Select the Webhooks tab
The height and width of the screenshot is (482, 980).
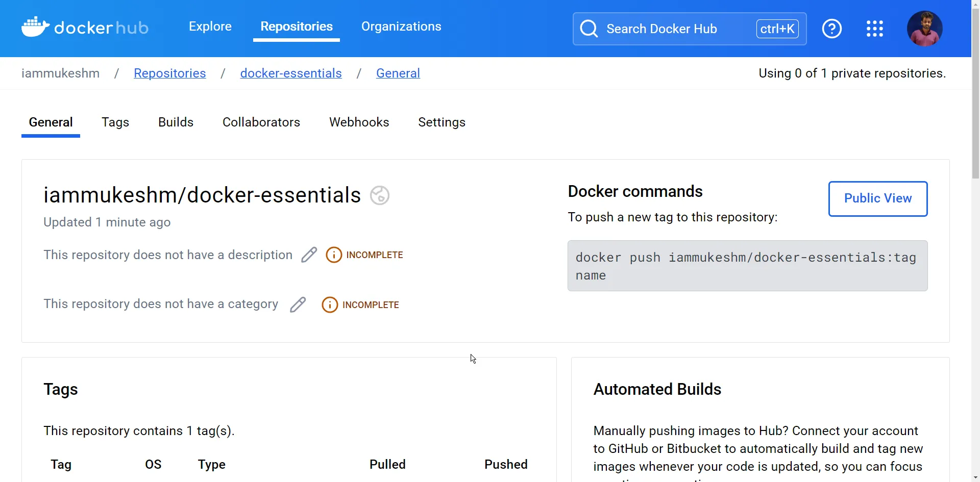coord(359,122)
